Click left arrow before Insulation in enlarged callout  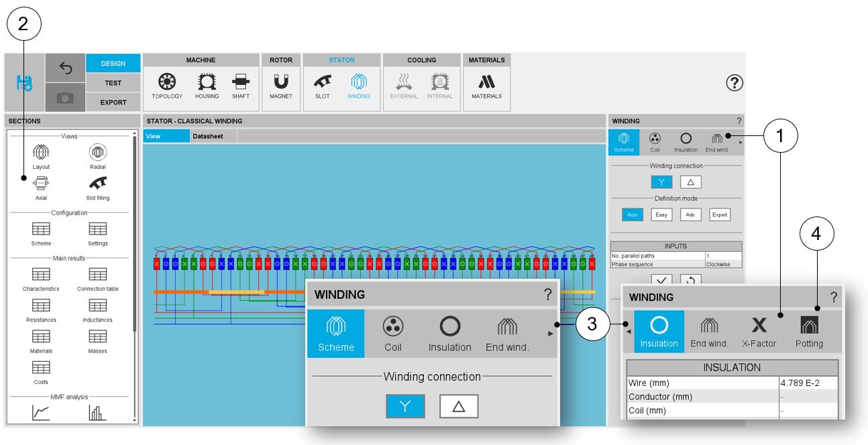click(629, 332)
